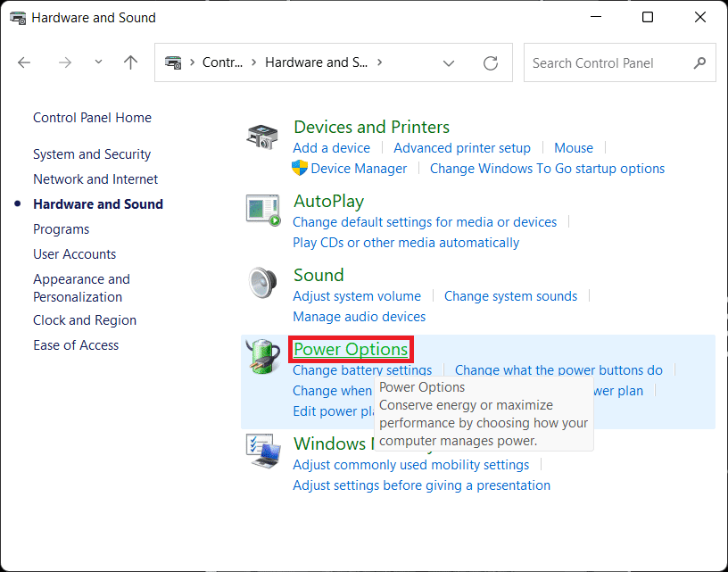Click the Device Manager shield icon
Image resolution: width=728 pixels, height=572 pixels.
click(300, 168)
